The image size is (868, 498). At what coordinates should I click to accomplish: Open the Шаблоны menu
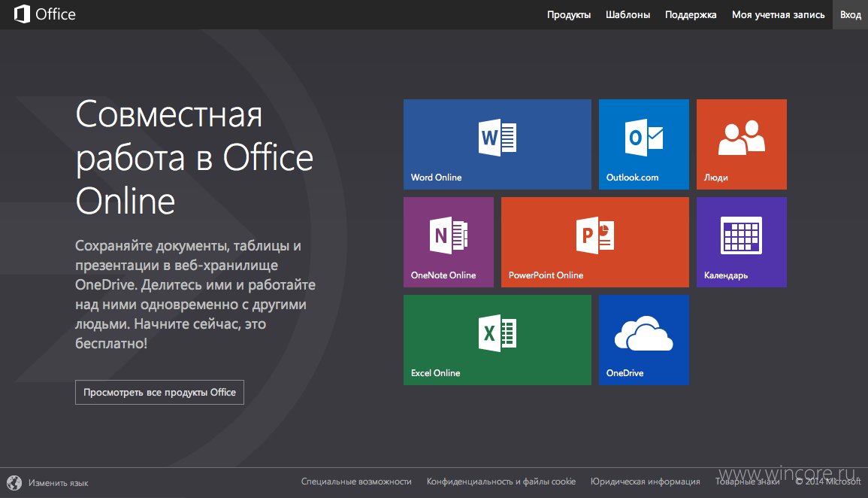628,14
